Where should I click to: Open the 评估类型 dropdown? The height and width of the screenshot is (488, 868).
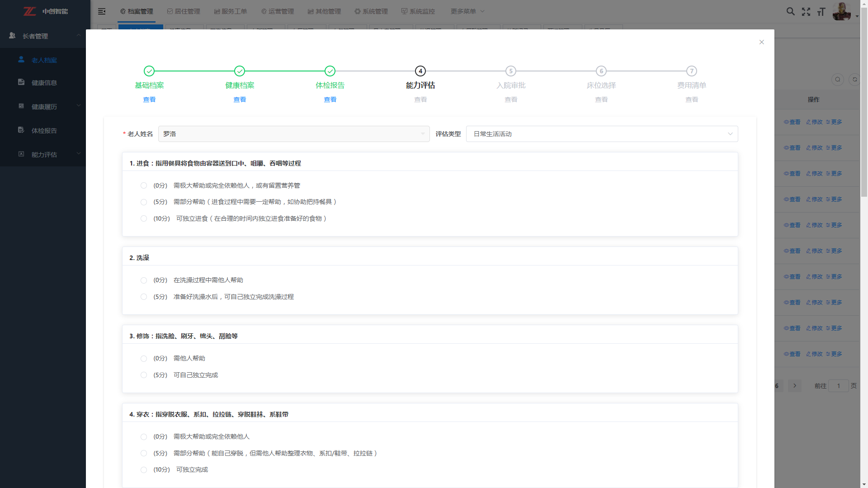(x=602, y=134)
